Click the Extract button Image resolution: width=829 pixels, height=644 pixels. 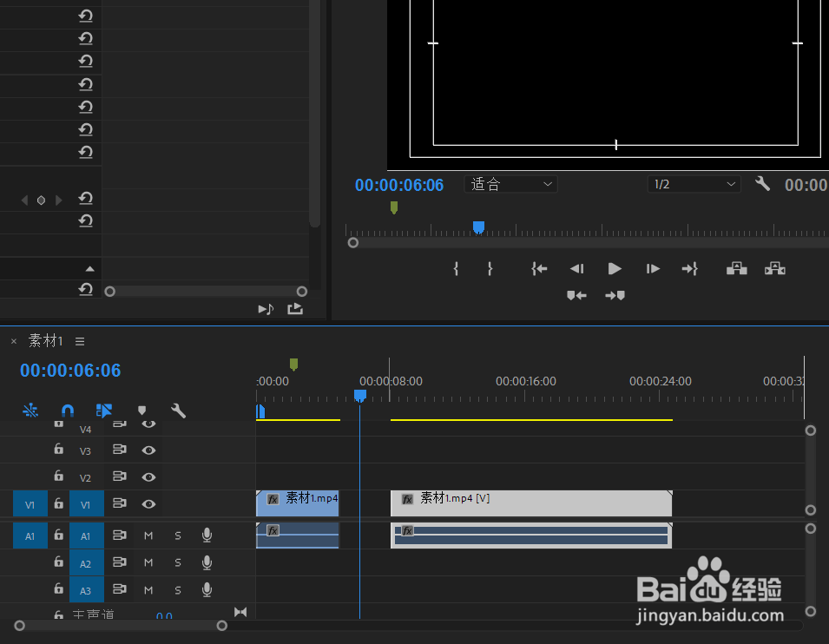774,268
